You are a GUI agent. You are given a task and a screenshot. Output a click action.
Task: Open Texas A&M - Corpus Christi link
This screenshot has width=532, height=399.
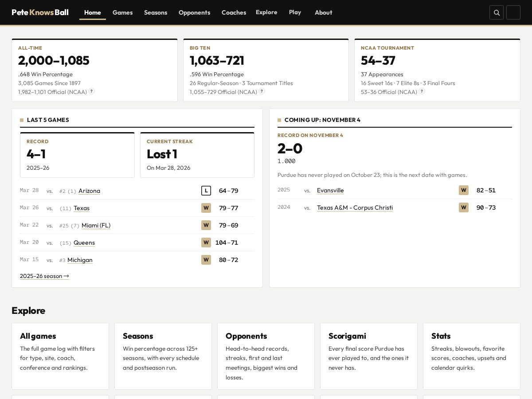pyautogui.click(x=355, y=207)
